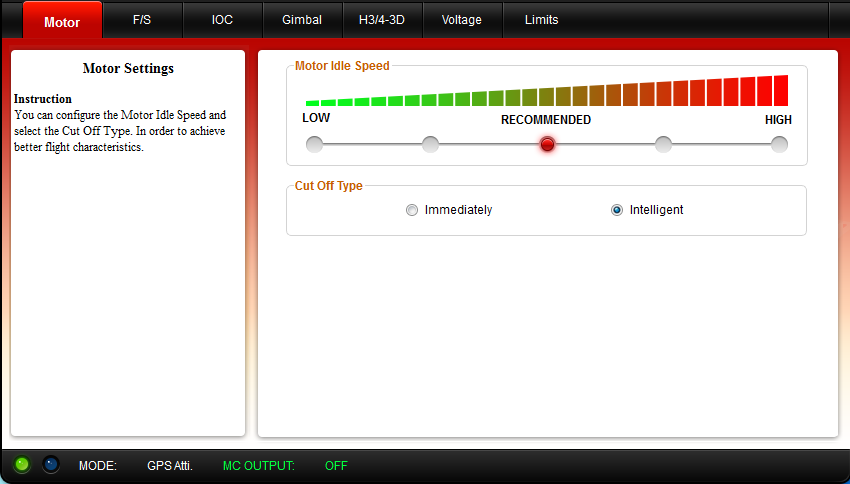The width and height of the screenshot is (850, 484).
Task: Select the Intelligent cut off option
Action: (617, 210)
